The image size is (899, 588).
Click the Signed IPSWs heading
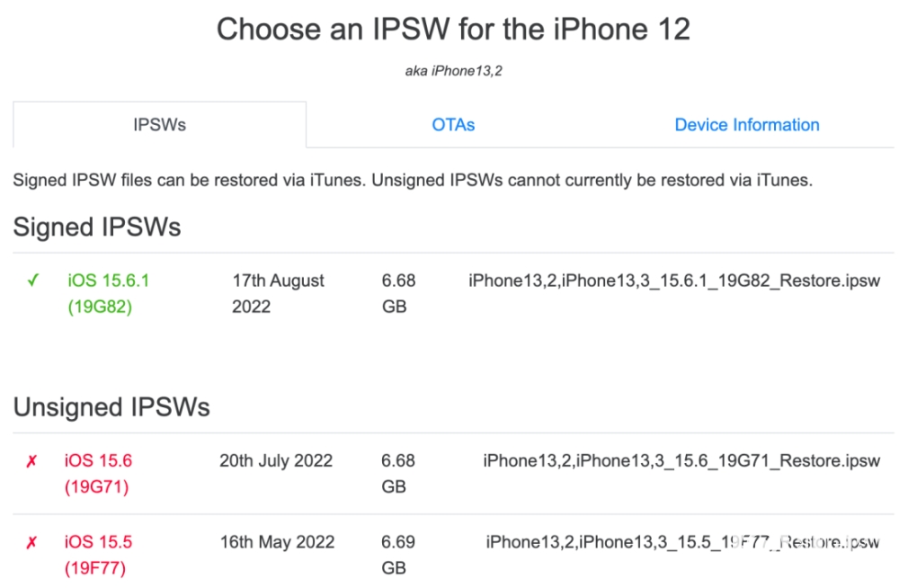(97, 227)
